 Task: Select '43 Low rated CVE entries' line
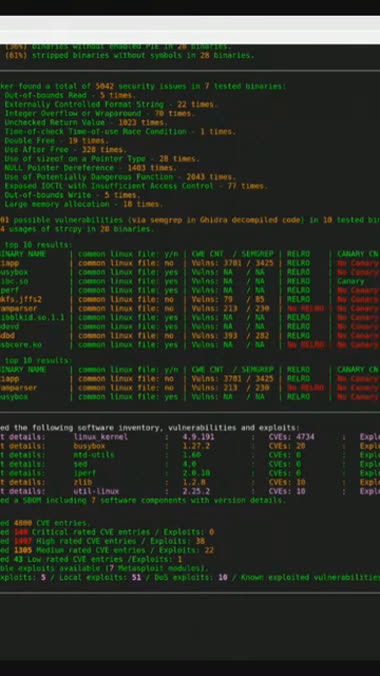point(91,560)
